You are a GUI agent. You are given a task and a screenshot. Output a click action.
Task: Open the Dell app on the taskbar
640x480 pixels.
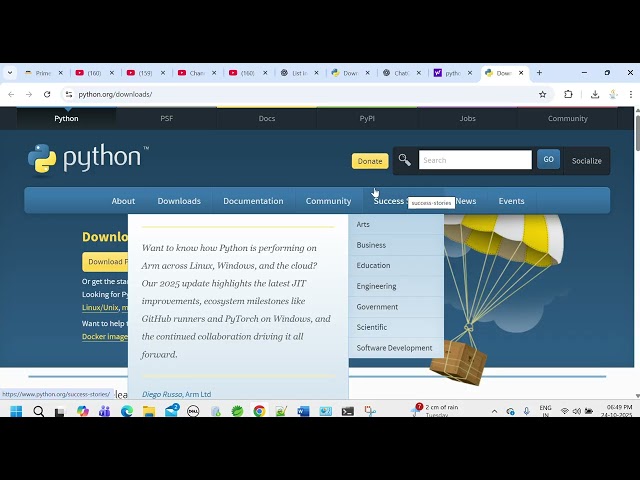[193, 411]
